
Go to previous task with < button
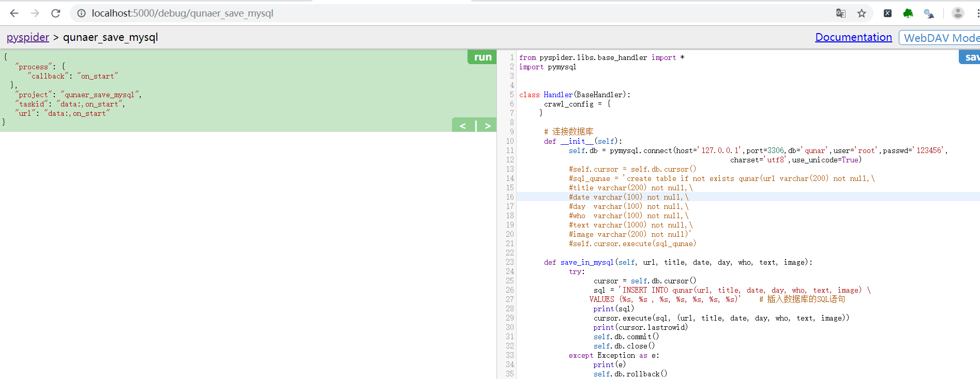tap(463, 126)
